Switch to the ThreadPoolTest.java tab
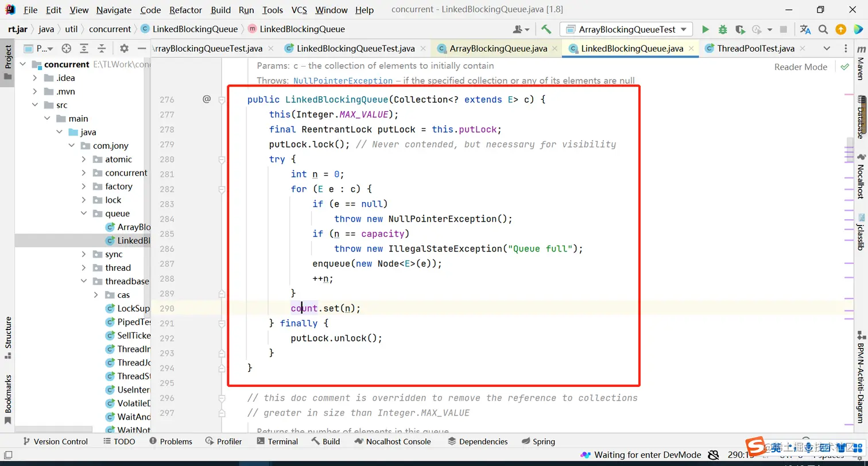The height and width of the screenshot is (466, 868). pyautogui.click(x=755, y=49)
